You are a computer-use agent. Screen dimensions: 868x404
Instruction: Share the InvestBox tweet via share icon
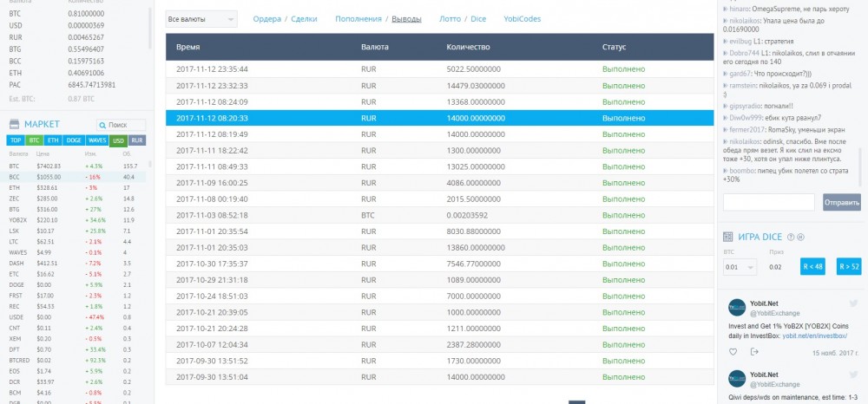point(753,351)
